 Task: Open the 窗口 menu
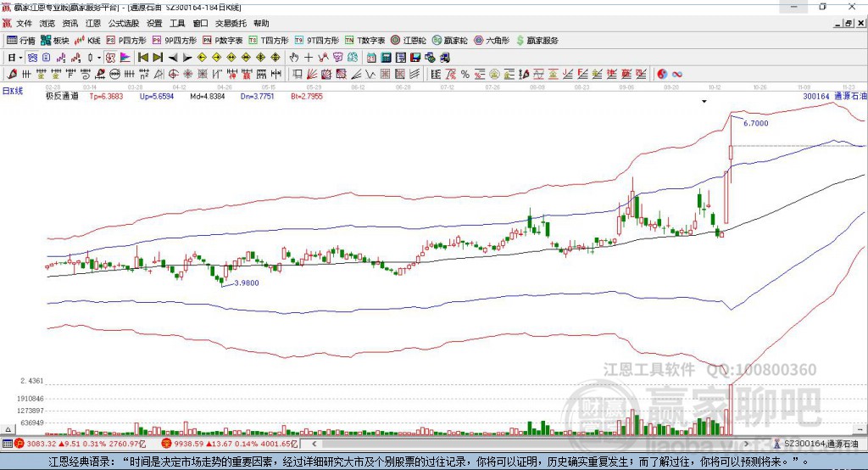click(200, 23)
